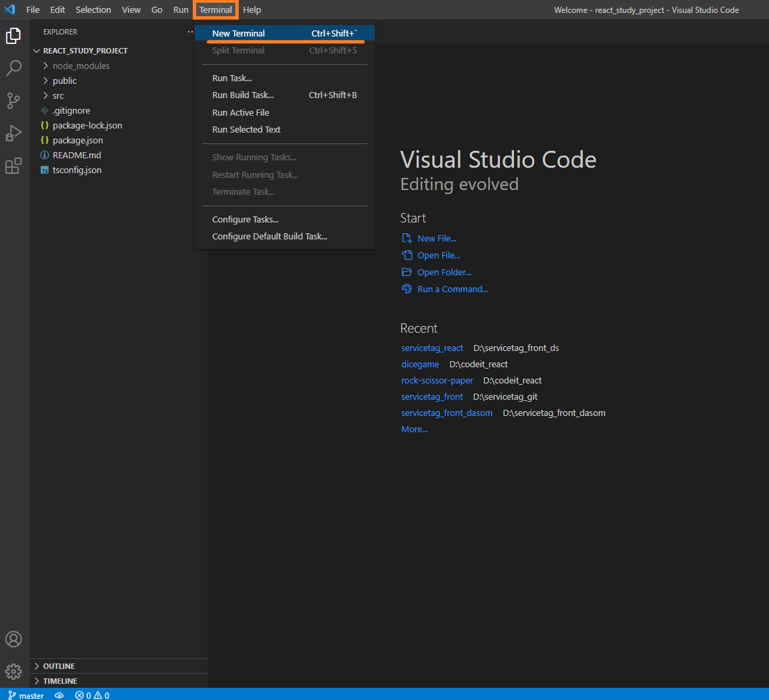This screenshot has width=769, height=700.
Task: Click the Explorer more actions ellipsis
Action: [190, 32]
